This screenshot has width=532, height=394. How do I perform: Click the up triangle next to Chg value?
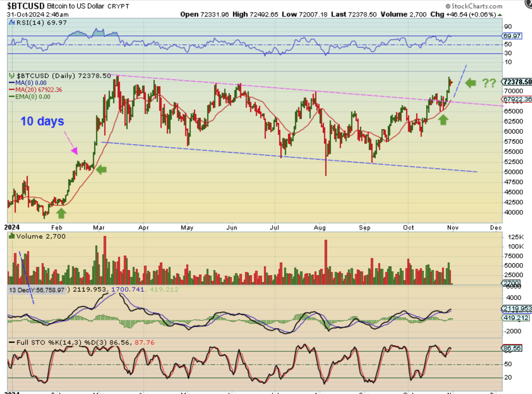499,15
